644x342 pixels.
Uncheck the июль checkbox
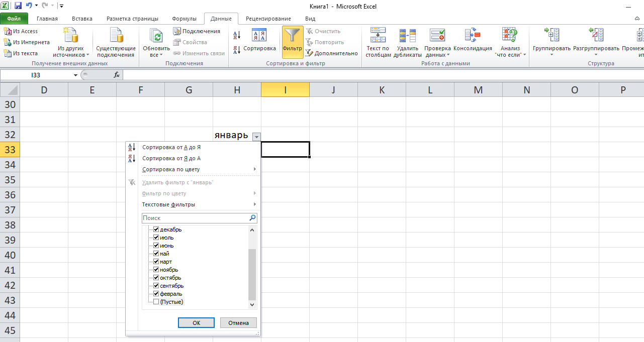pos(156,238)
